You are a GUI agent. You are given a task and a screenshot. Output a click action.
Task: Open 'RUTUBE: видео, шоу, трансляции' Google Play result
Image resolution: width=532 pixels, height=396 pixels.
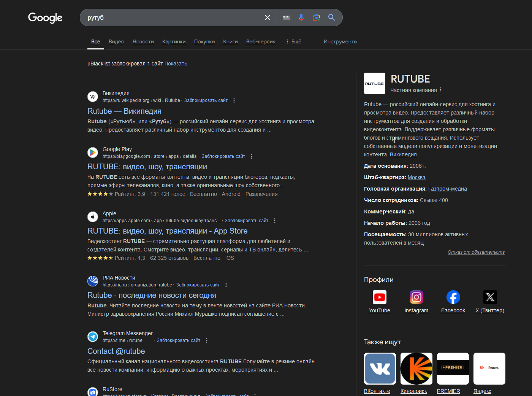tap(147, 167)
